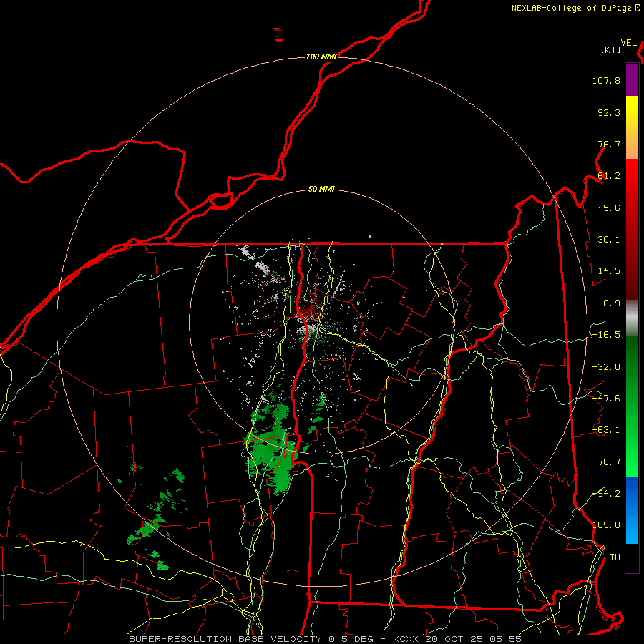Click the 30.1 legend value
The width and height of the screenshot is (644, 644).
click(609, 240)
